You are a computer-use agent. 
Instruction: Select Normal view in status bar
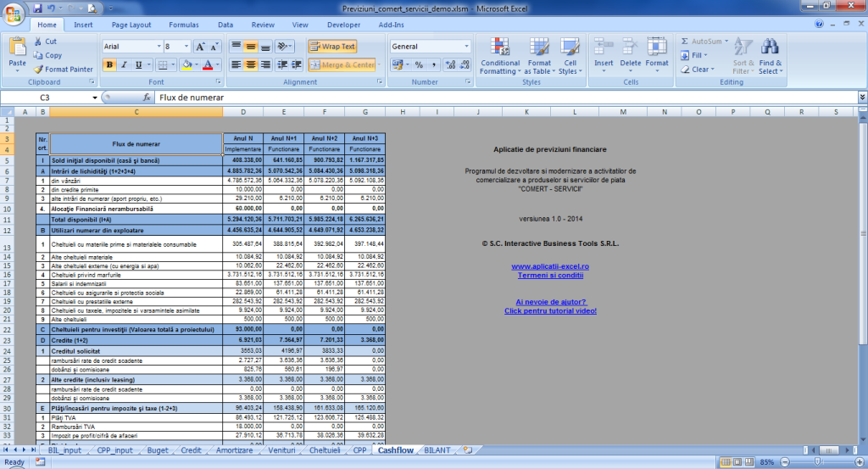click(726, 462)
